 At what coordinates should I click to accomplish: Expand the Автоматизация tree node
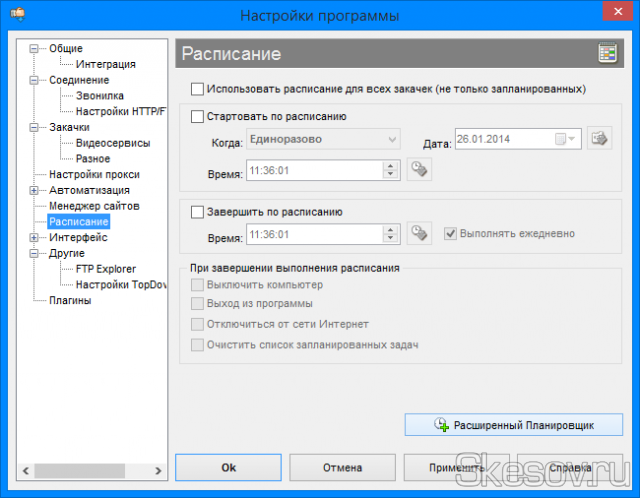coord(35,190)
